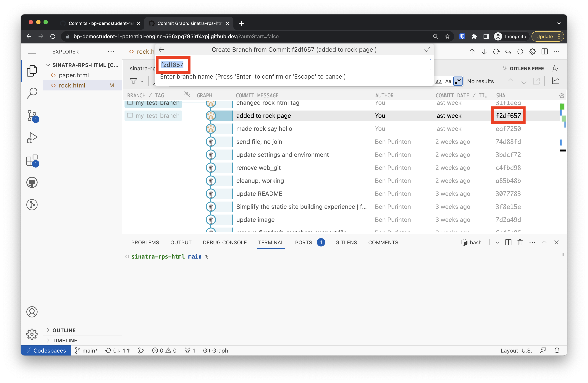Toggle match case Aa option
This screenshot has width=588, height=383.
coord(448,81)
